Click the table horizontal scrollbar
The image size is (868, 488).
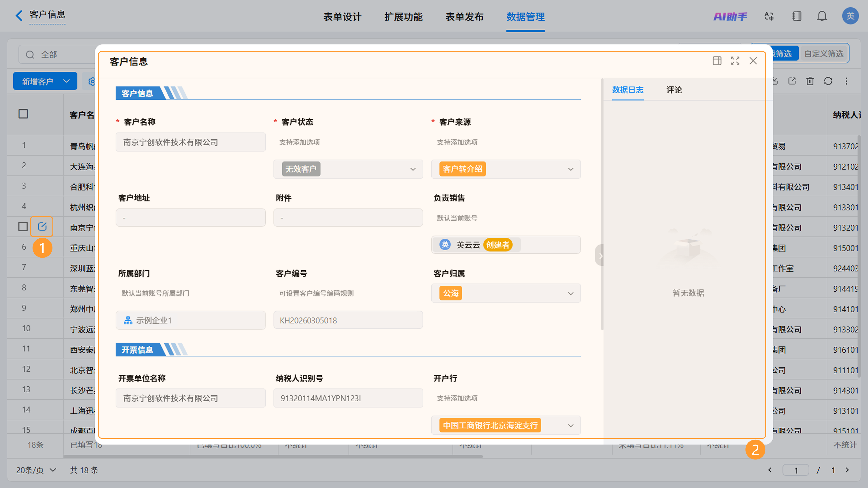pos(273,457)
